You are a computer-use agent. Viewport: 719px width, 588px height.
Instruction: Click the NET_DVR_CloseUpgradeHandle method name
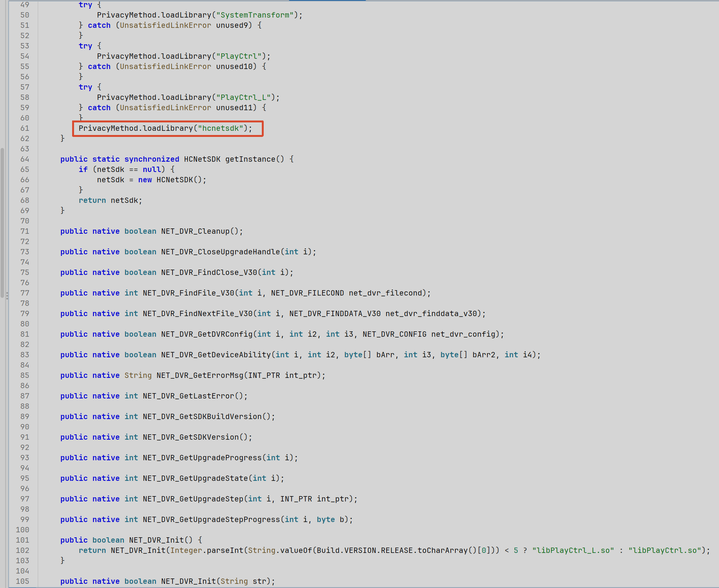(220, 252)
